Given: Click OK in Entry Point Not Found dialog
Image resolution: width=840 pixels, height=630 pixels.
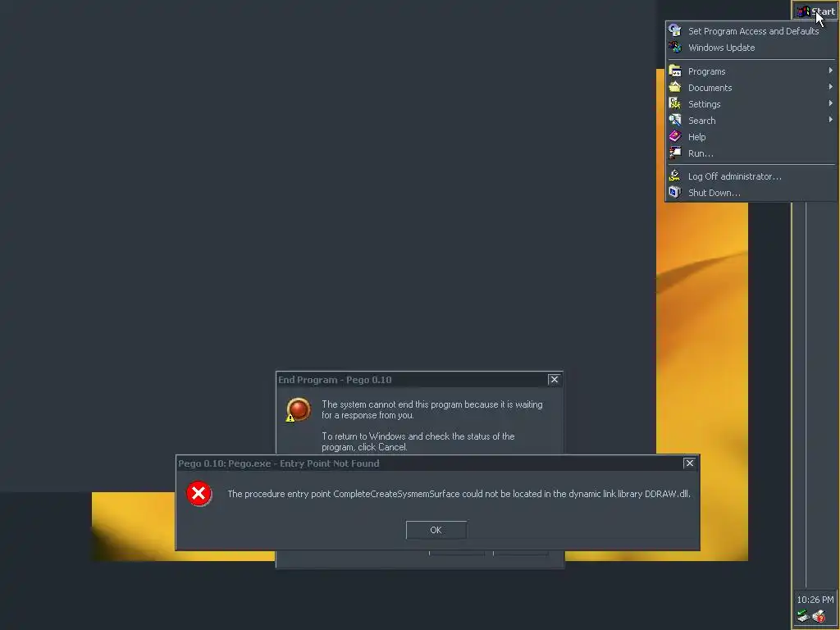Looking at the screenshot, I should click(436, 530).
